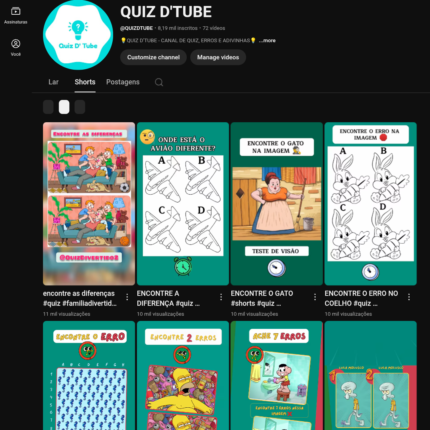Switch to the Lar tab

tap(53, 82)
